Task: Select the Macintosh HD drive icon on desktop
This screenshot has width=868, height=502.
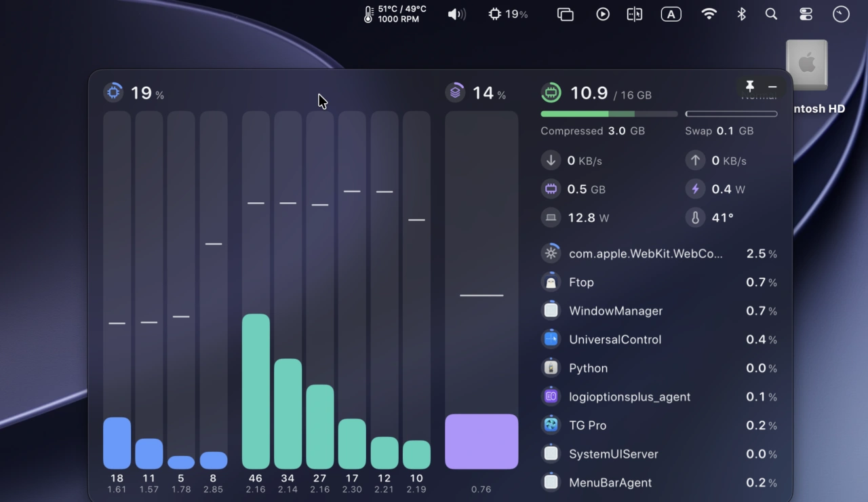Action: pyautogui.click(x=807, y=65)
